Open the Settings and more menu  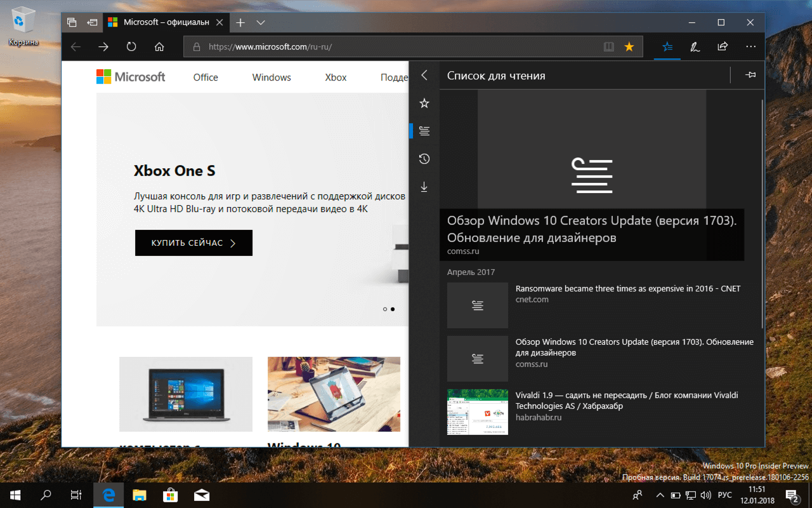(750, 46)
